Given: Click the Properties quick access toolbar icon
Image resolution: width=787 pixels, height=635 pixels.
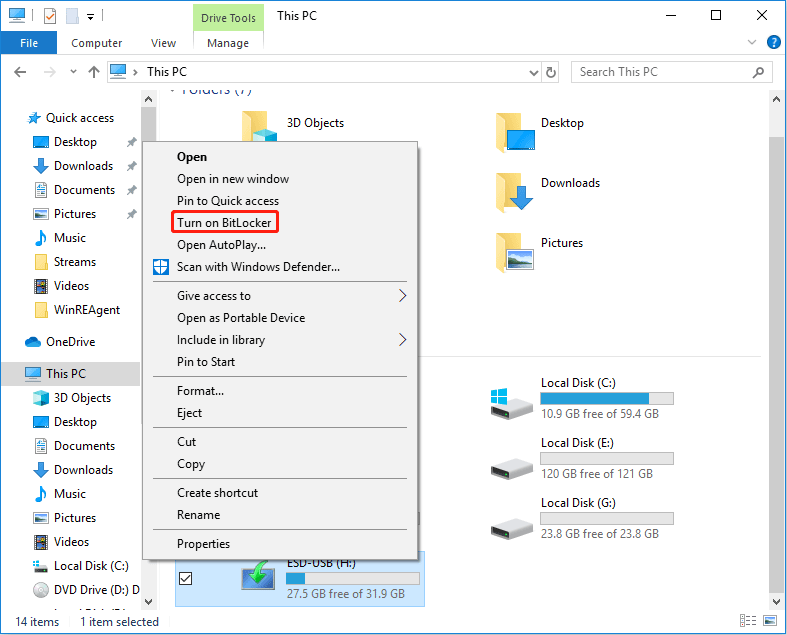Looking at the screenshot, I should click(50, 16).
